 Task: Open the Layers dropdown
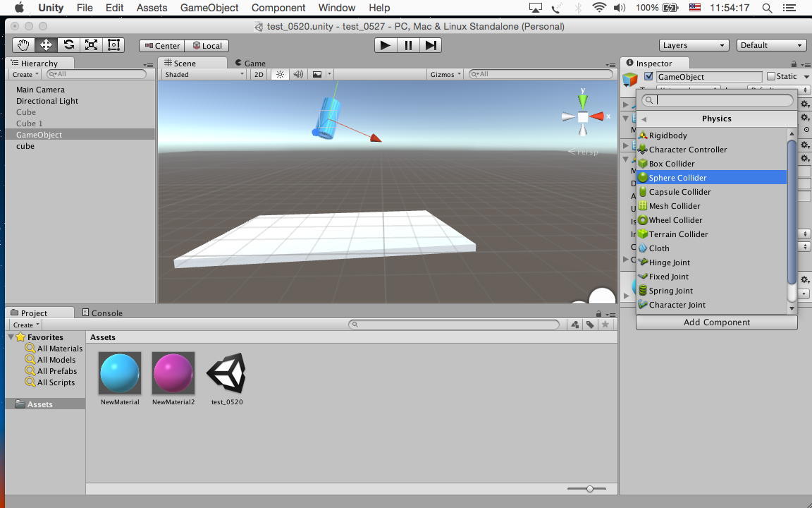(694, 45)
